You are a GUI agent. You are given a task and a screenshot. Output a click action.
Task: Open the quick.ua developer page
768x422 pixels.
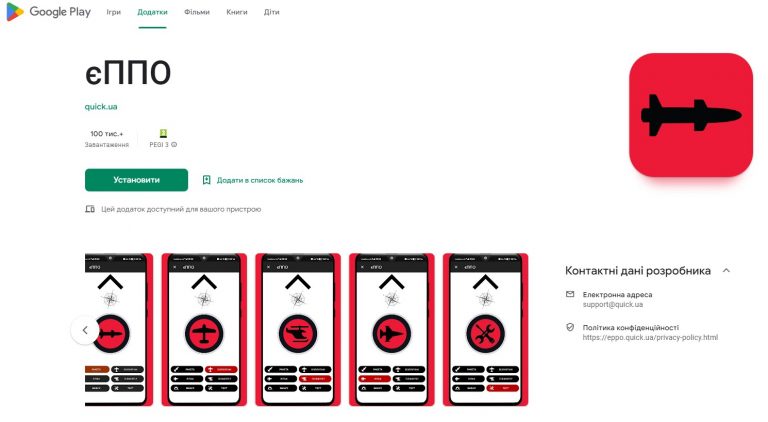101,106
